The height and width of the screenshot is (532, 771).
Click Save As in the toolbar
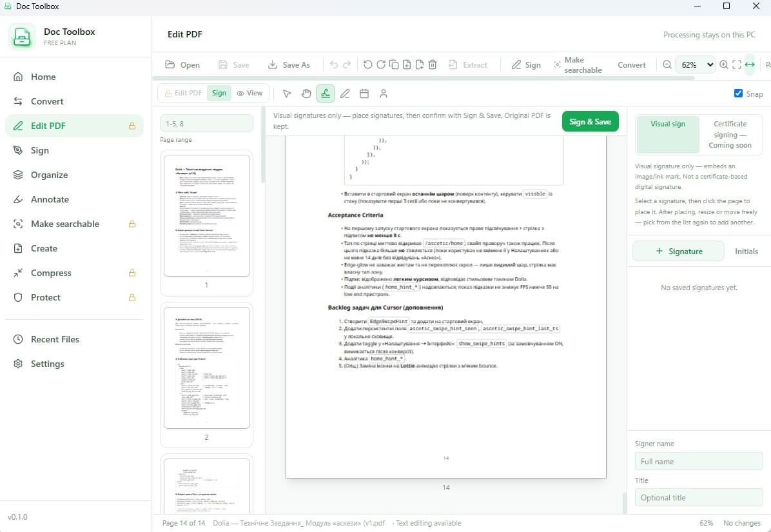pyautogui.click(x=289, y=65)
